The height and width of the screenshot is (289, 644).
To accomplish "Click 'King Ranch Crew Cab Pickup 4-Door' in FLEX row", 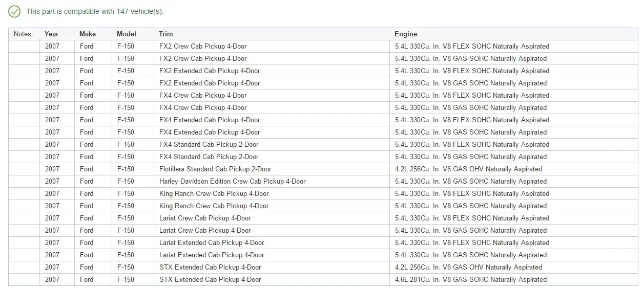I will (214, 193).
